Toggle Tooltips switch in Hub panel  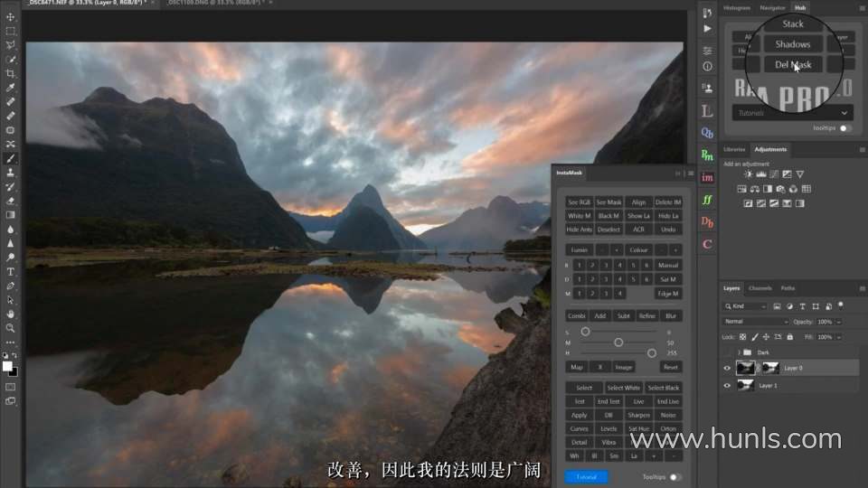pos(844,127)
